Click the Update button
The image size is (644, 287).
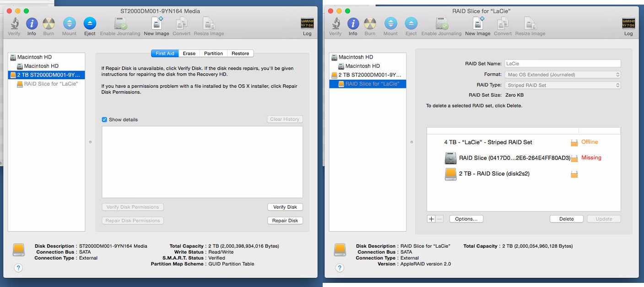pyautogui.click(x=604, y=219)
